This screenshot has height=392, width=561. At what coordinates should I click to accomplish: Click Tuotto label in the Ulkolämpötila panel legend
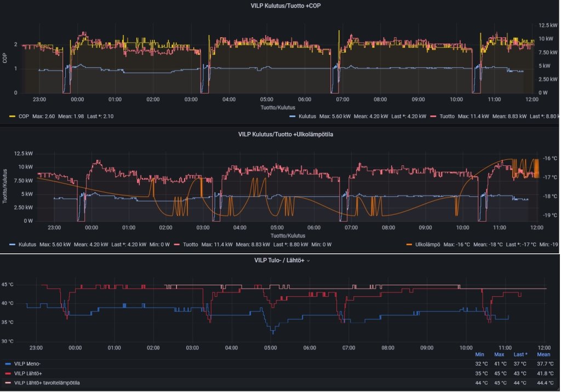191,244
